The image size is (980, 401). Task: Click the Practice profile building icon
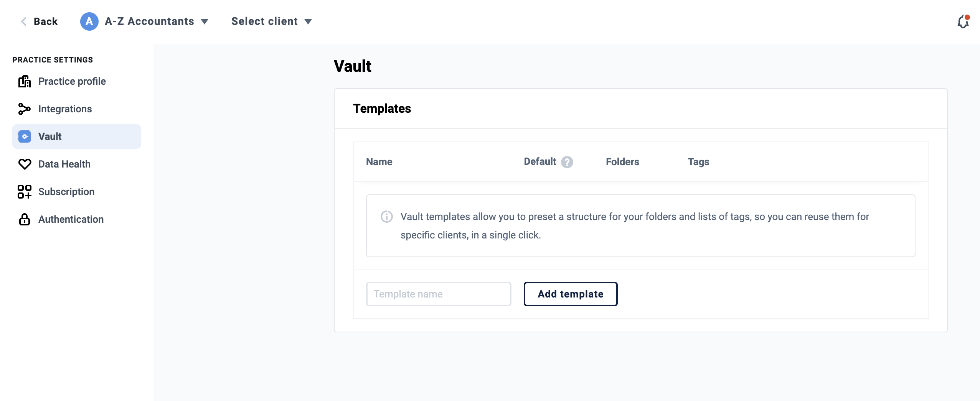[x=25, y=81]
